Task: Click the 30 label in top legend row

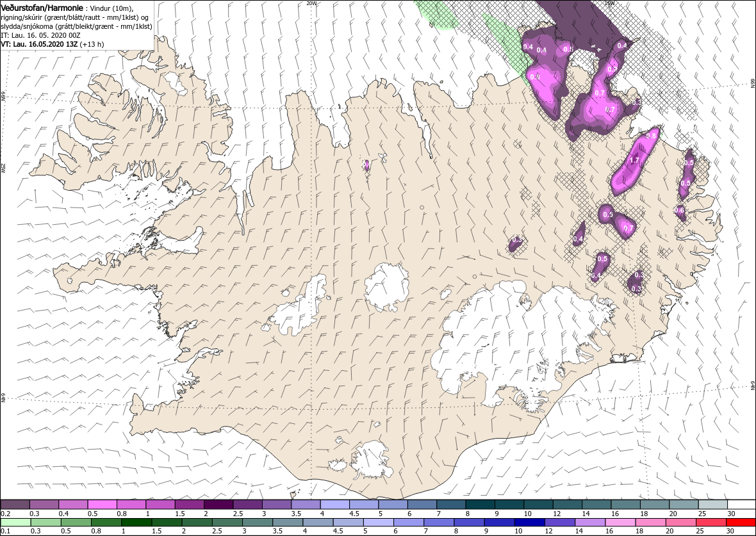Action: coord(731,514)
